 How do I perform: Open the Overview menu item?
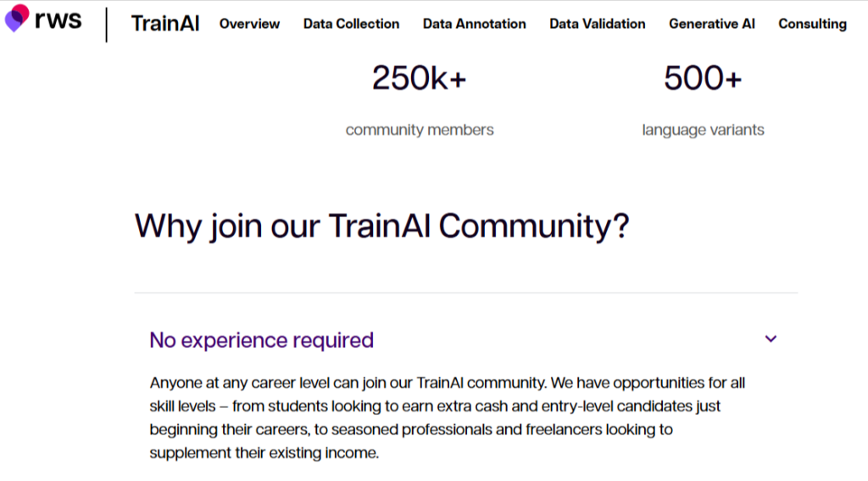[249, 24]
